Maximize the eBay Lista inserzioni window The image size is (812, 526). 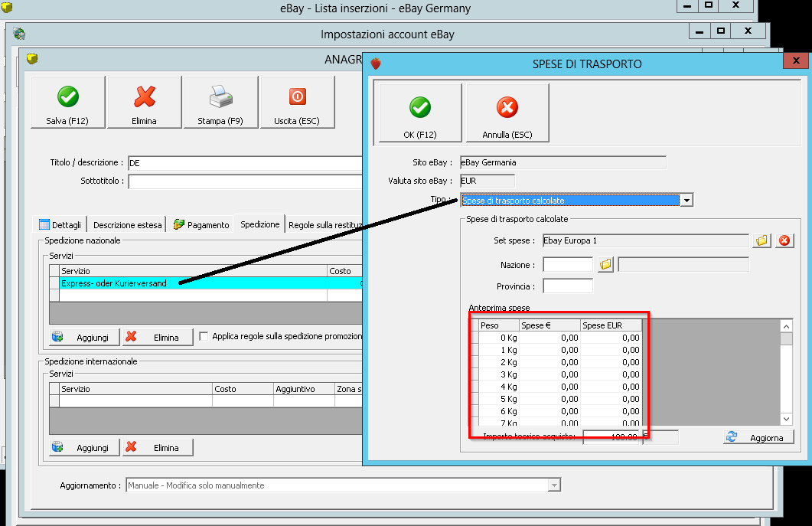point(709,5)
